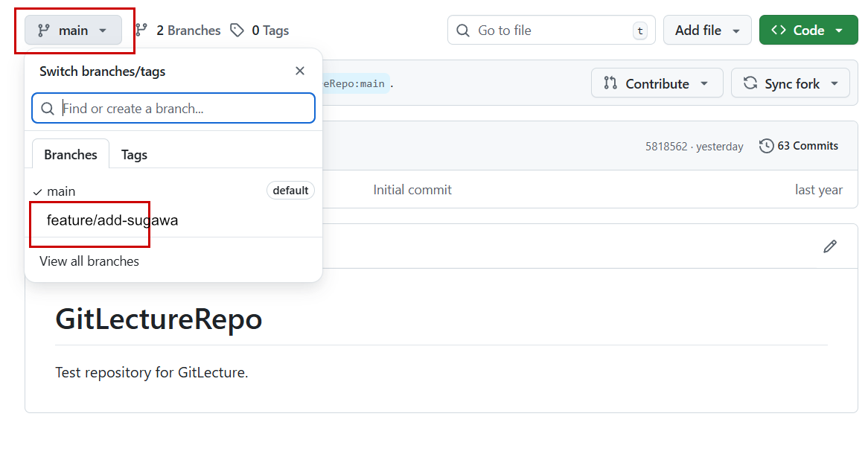Screen dimensions: 868x466
Task: Expand the main branch selector dropdown
Action: coord(73,31)
